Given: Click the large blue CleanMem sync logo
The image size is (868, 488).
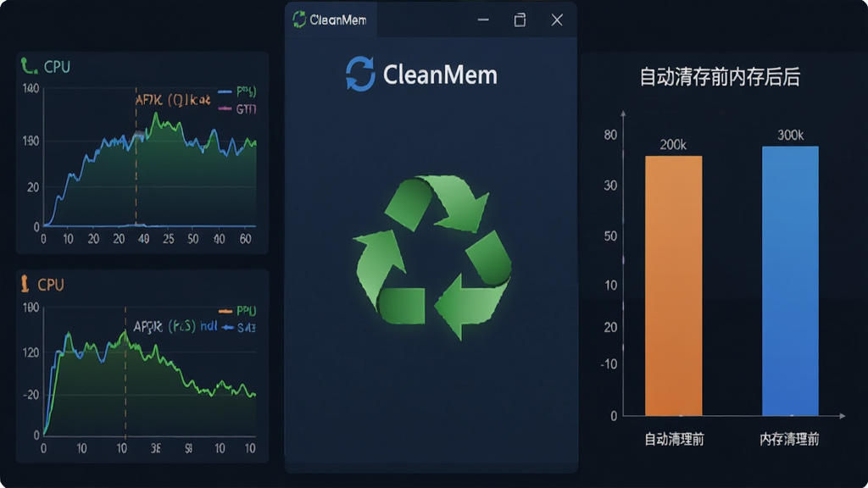Looking at the screenshot, I should [x=360, y=74].
